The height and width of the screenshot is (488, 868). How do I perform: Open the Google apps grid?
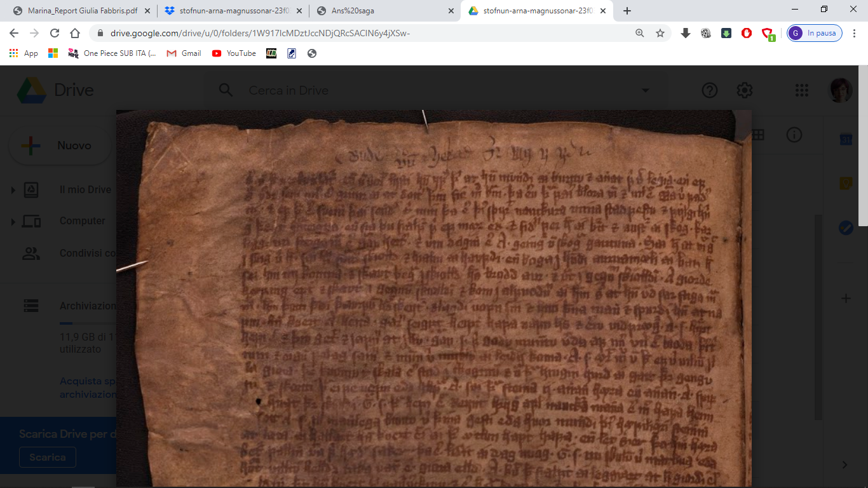pyautogui.click(x=802, y=90)
